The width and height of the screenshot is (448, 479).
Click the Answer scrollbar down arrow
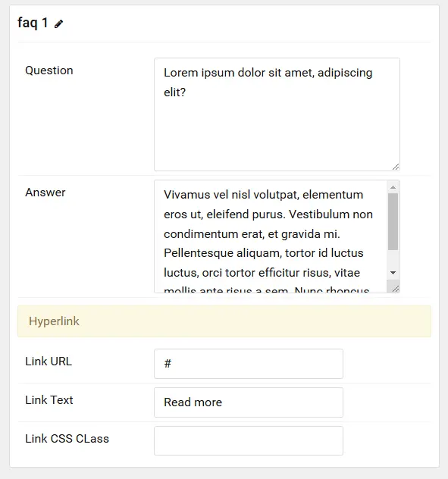click(x=393, y=273)
